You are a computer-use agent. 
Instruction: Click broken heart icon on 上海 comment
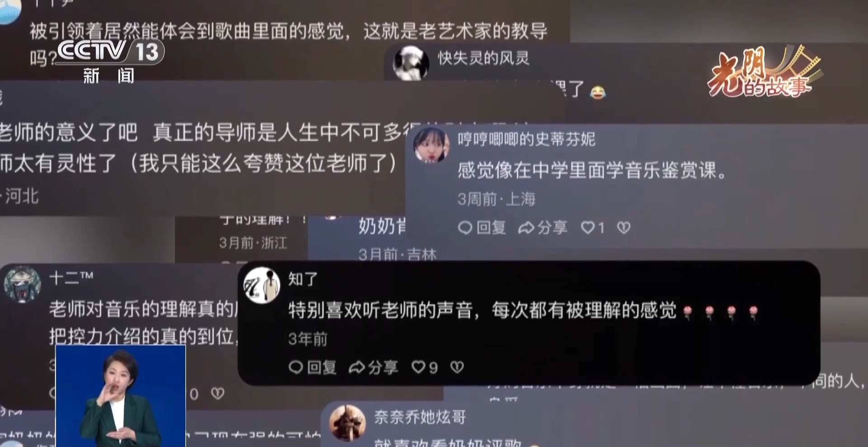[624, 228]
